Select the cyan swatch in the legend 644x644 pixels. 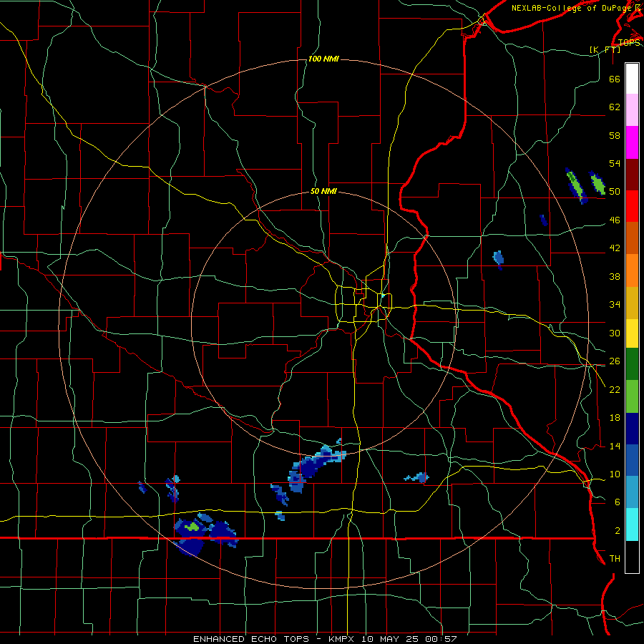(x=632, y=525)
